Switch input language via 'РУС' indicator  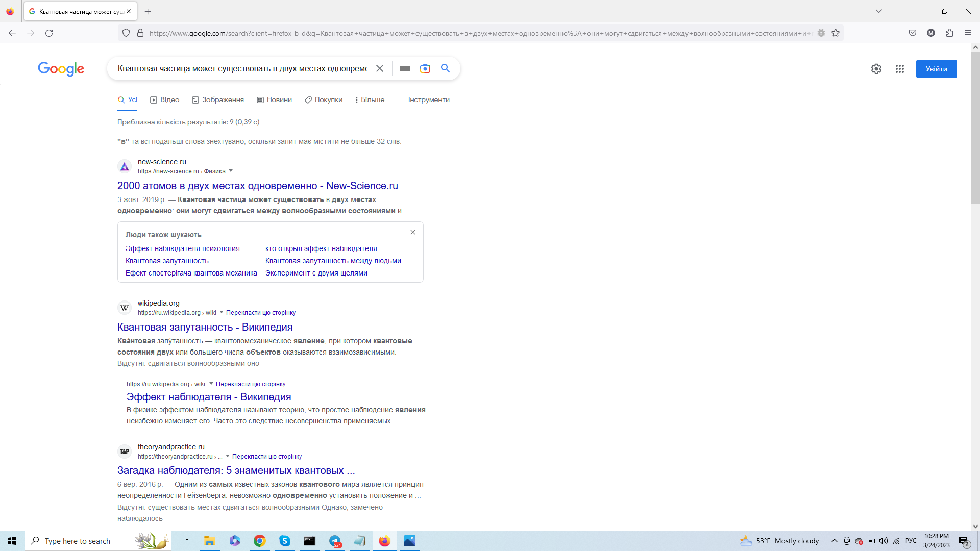click(x=911, y=541)
